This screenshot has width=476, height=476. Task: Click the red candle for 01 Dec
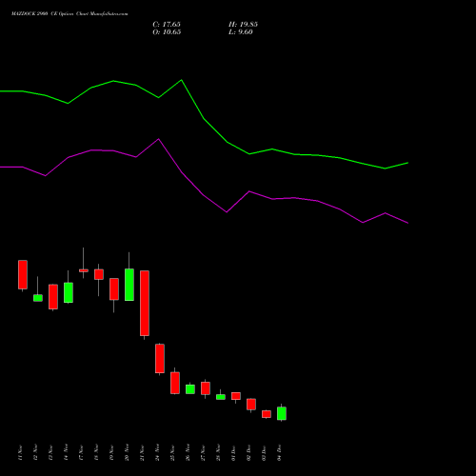coord(236,396)
